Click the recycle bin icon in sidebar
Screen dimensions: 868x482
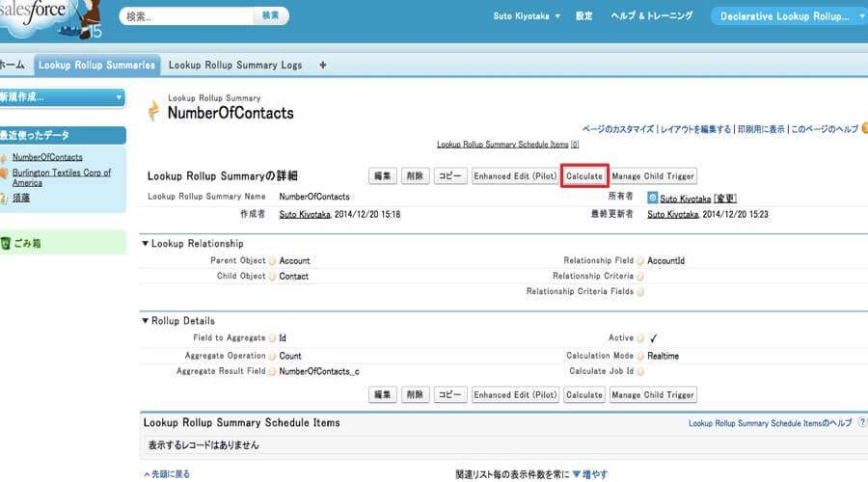(6, 243)
